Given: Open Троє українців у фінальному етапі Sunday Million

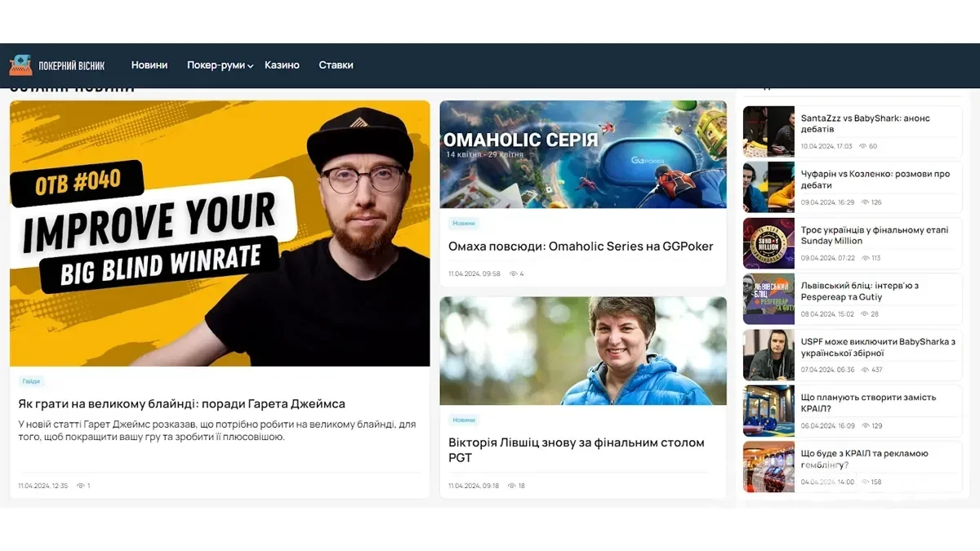Looking at the screenshot, I should (875, 235).
